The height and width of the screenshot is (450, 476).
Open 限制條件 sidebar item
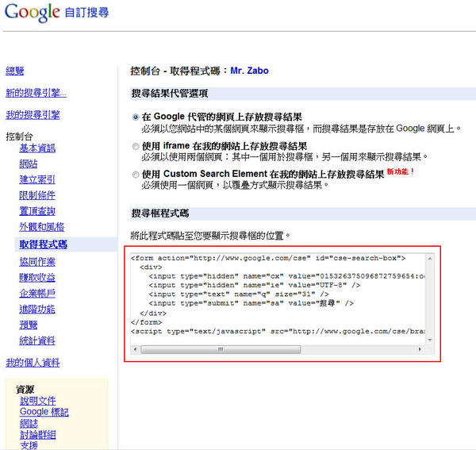click(37, 195)
